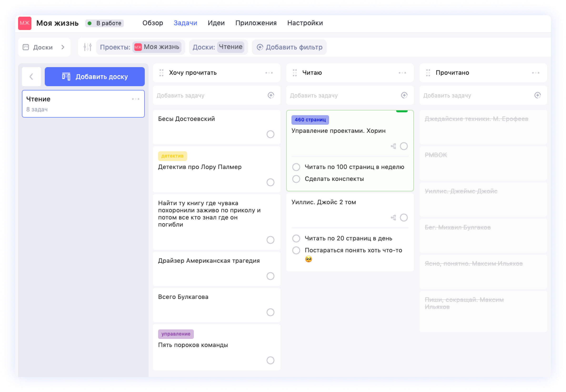The width and height of the screenshot is (566, 392).
Task: Open the Чтение board three-dot menu
Action: [135, 99]
